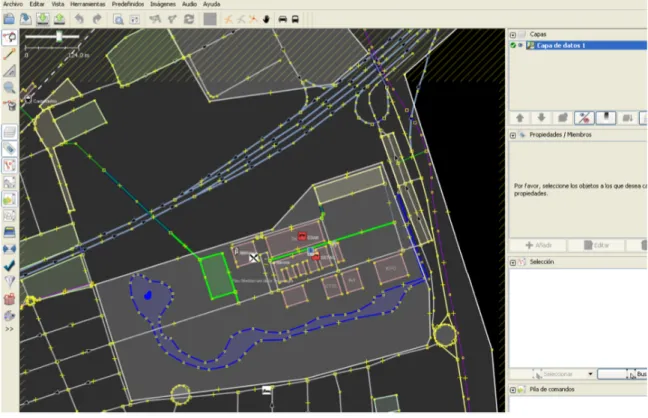Open the Archivo menu
The height and width of the screenshot is (418, 648).
click(13, 4)
